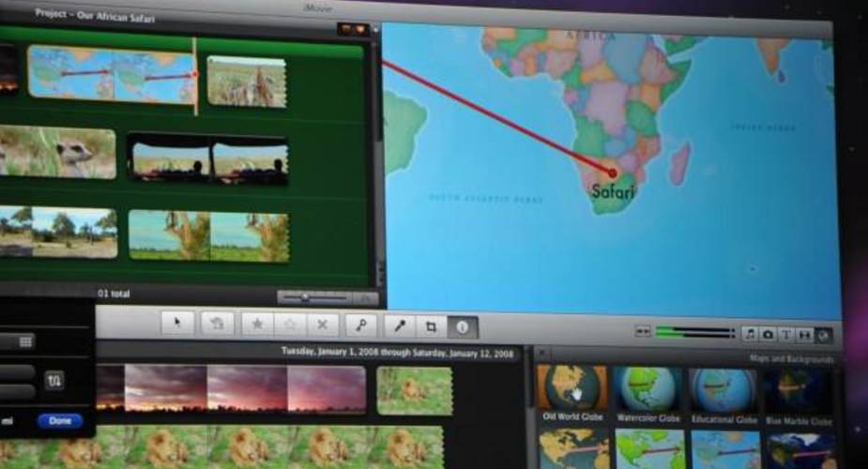The image size is (868, 469).
Task: Open the music and sound effects browser
Action: (x=751, y=334)
